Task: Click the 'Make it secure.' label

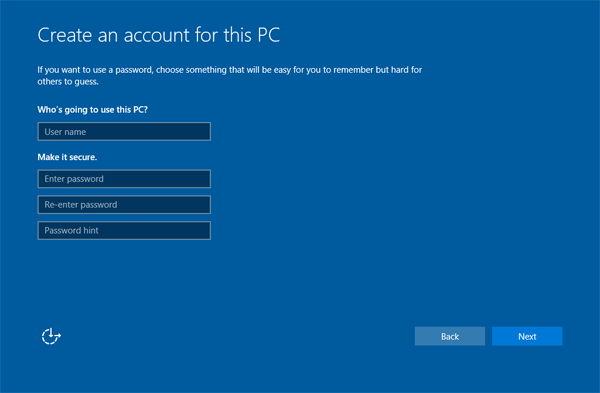Action: coord(67,157)
